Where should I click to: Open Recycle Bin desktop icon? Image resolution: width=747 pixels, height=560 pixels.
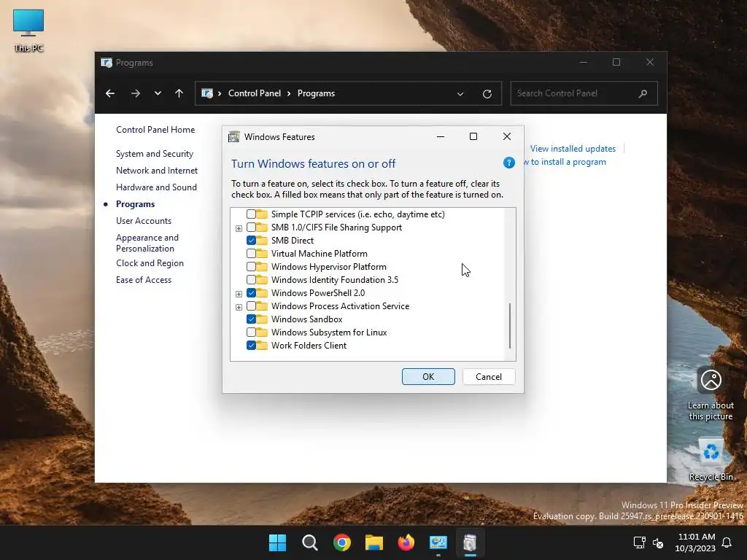coord(711,459)
